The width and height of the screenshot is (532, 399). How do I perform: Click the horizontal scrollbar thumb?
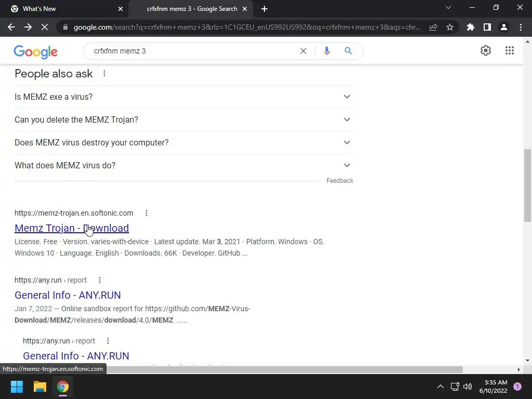click(x=285, y=369)
